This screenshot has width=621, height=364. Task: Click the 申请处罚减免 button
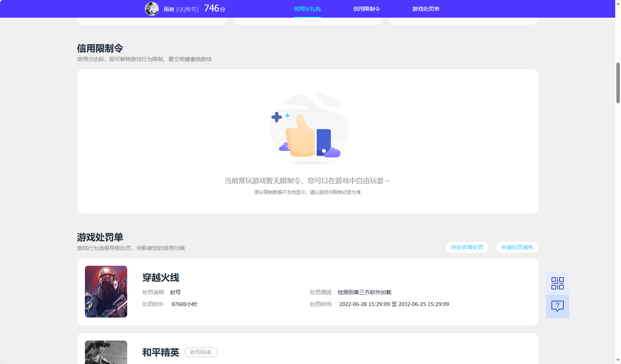516,247
